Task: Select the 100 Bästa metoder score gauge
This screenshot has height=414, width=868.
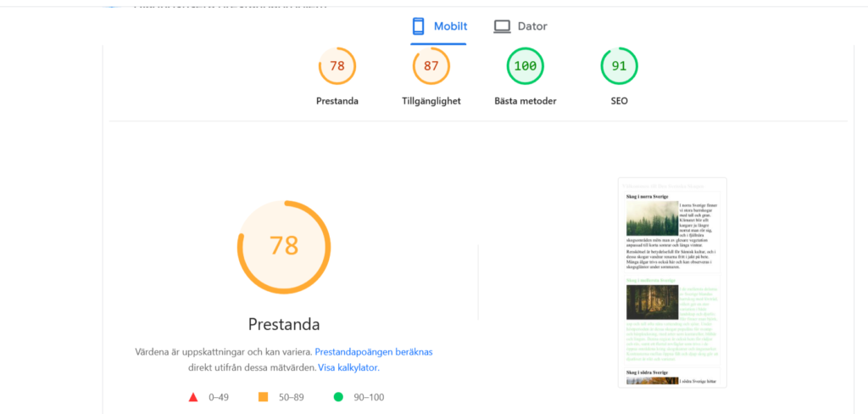Action: pyautogui.click(x=526, y=66)
